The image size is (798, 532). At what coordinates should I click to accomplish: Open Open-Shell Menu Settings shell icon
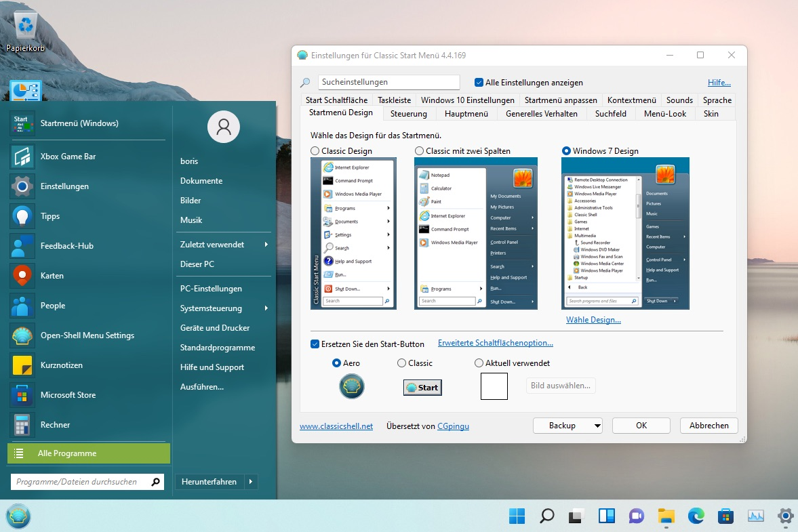(x=22, y=335)
